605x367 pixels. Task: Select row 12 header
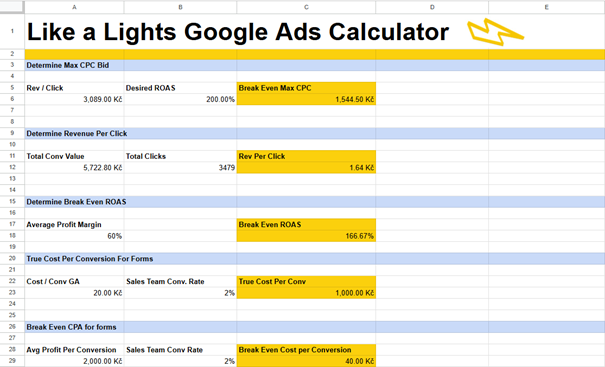click(x=12, y=167)
